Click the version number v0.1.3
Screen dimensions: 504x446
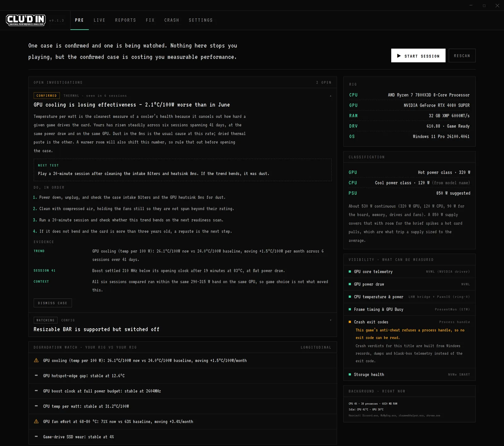(57, 20)
